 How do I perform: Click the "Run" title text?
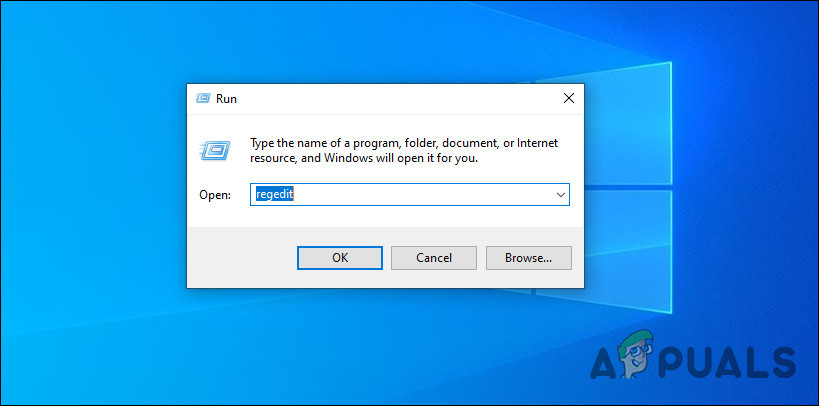click(226, 99)
